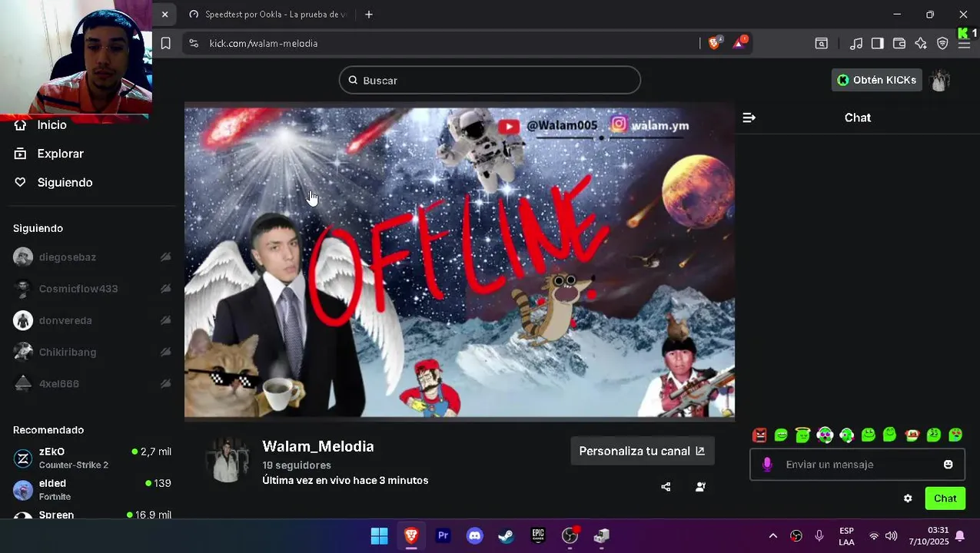This screenshot has height=553, width=980.
Task: Open recommended channel zEkO
Action: [92, 459]
